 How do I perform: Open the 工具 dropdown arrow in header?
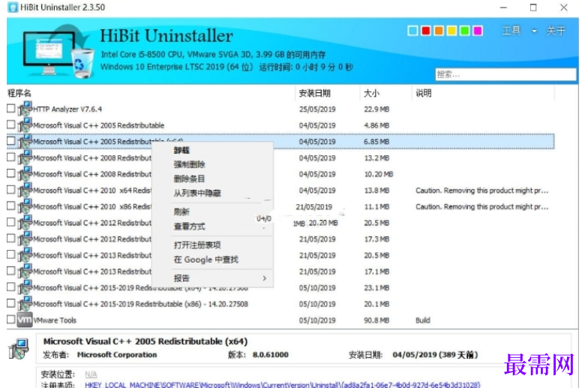(534, 32)
